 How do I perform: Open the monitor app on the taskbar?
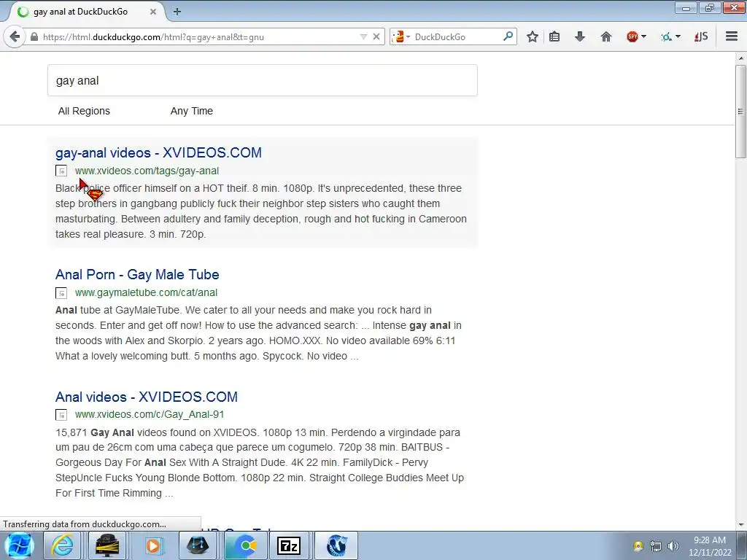tap(107, 545)
